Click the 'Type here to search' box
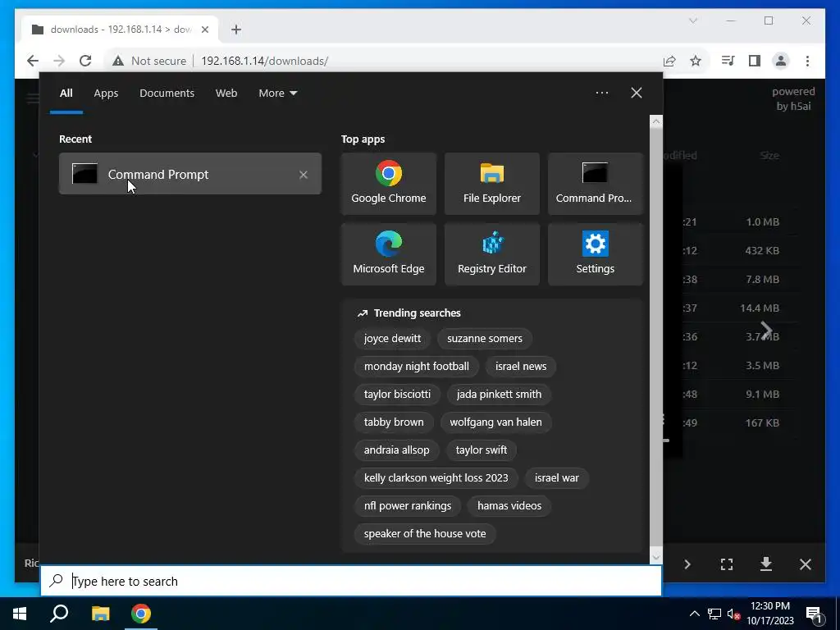Screen dimensions: 840x630 coord(351,581)
